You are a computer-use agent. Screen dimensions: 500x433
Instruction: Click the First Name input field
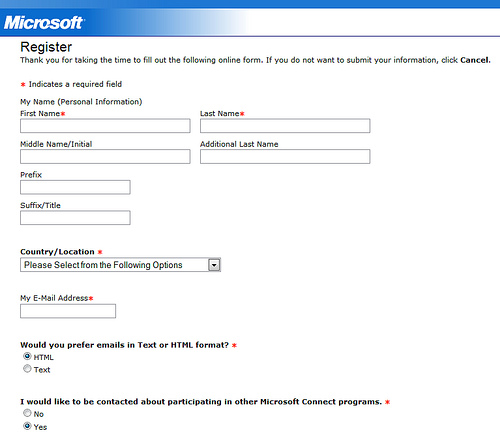(105, 126)
